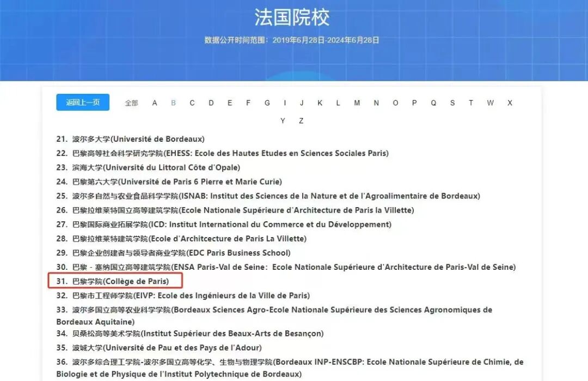Click the 返回上一页 back button
Image resolution: width=588 pixels, height=381 pixels.
(x=83, y=102)
